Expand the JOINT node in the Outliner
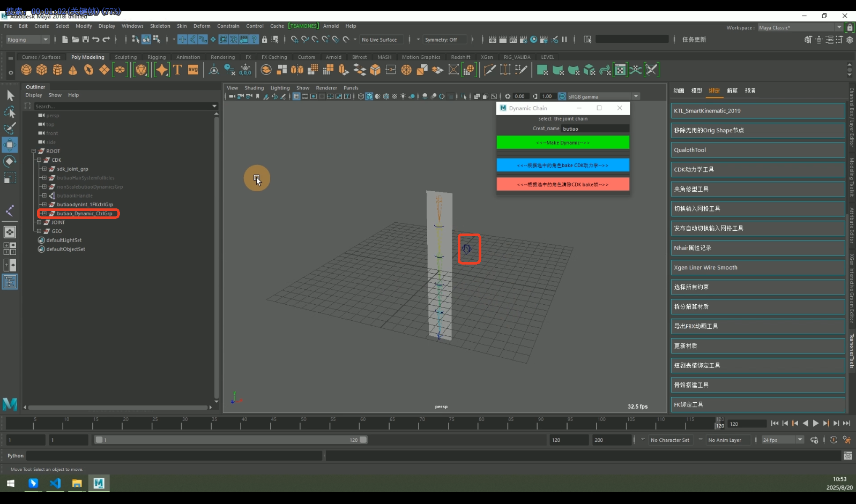856x504 pixels. pyautogui.click(x=39, y=222)
